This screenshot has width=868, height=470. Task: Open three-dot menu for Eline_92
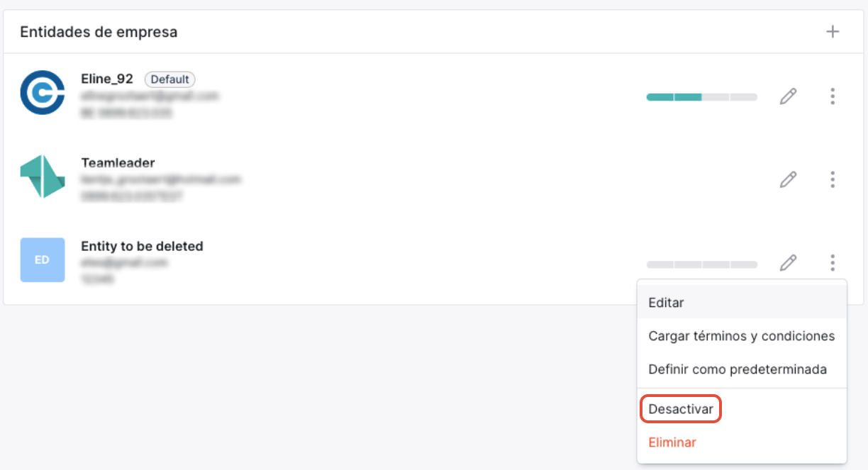click(833, 96)
